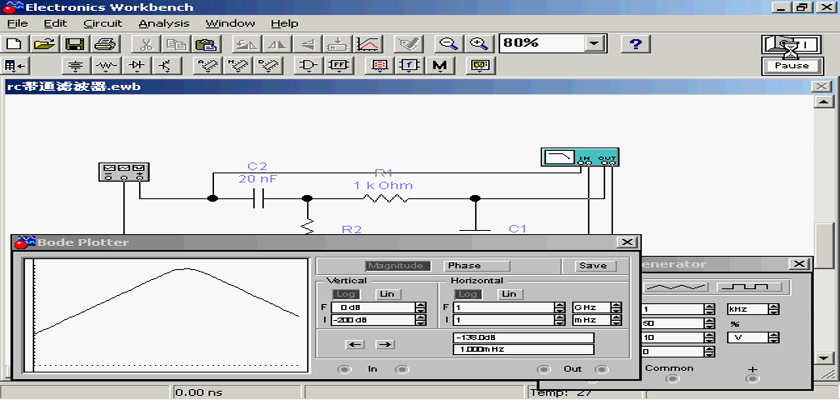The height and width of the screenshot is (400, 840).
Task: Toggle the simulation power switch
Action: click(x=791, y=46)
